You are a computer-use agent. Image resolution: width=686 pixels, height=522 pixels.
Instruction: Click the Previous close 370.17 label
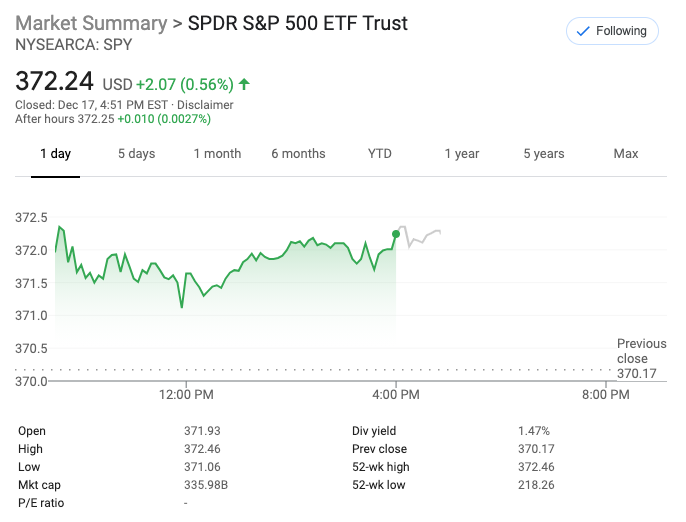click(x=641, y=359)
